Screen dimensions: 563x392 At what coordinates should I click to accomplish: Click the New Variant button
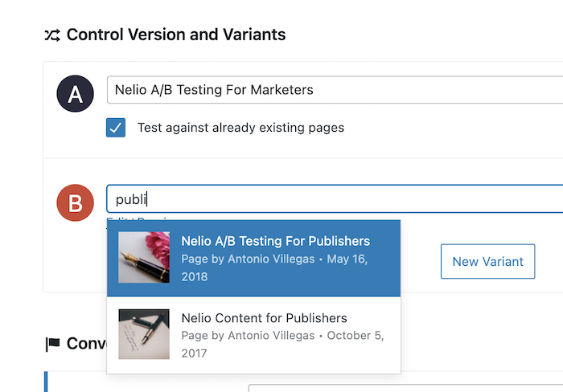click(487, 261)
